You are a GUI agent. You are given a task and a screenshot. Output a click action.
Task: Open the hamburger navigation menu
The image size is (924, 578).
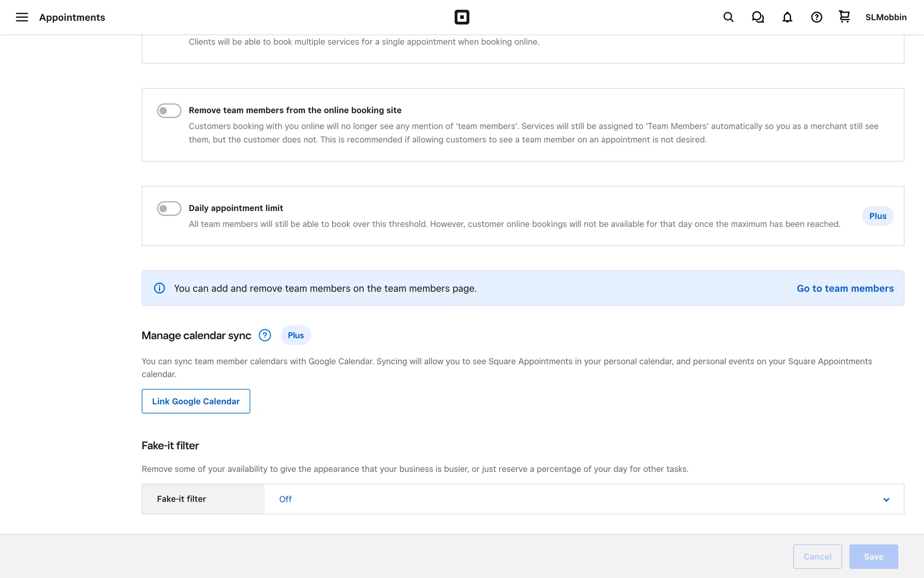pyautogui.click(x=22, y=17)
